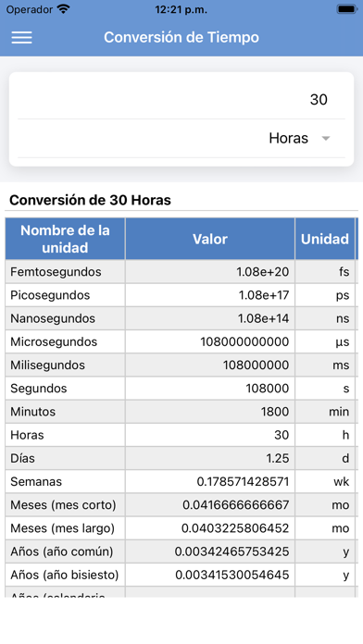The width and height of the screenshot is (363, 644).
Task: Tap the Operador carrier label
Action: point(30,9)
